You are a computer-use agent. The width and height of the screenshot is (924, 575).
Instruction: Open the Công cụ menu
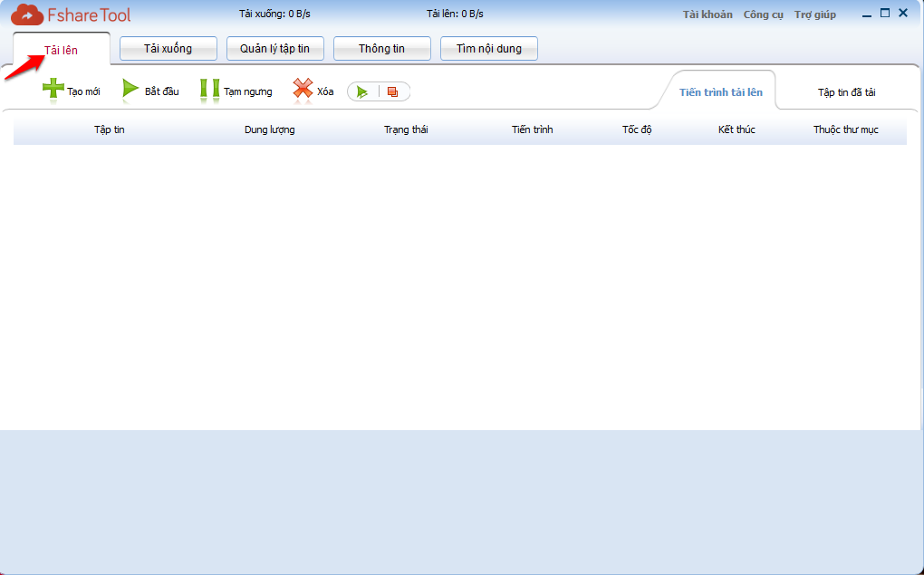763,14
